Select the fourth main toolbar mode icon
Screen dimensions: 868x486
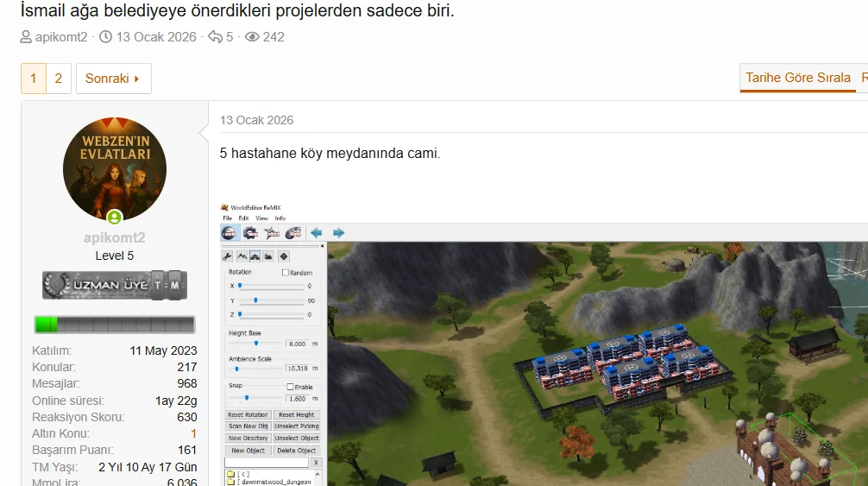[292, 233]
